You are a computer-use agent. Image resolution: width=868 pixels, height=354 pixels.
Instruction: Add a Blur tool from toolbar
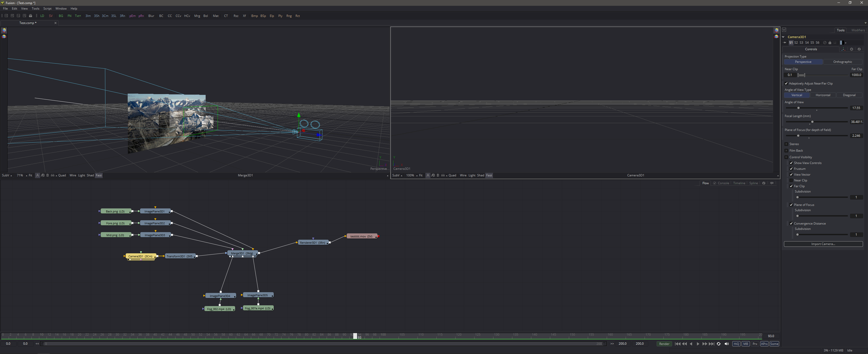(151, 16)
